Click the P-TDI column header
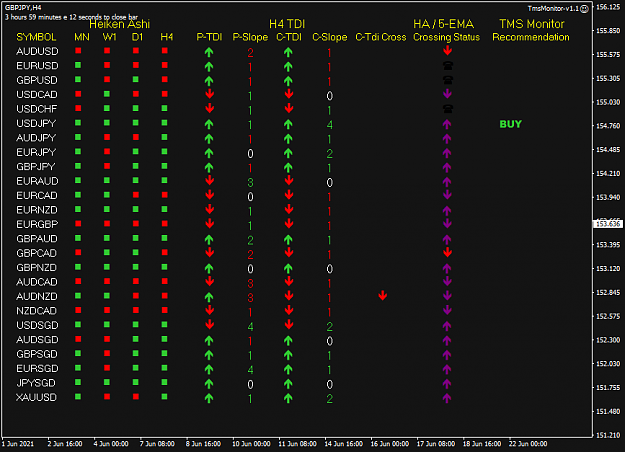625x452 pixels. point(209,37)
